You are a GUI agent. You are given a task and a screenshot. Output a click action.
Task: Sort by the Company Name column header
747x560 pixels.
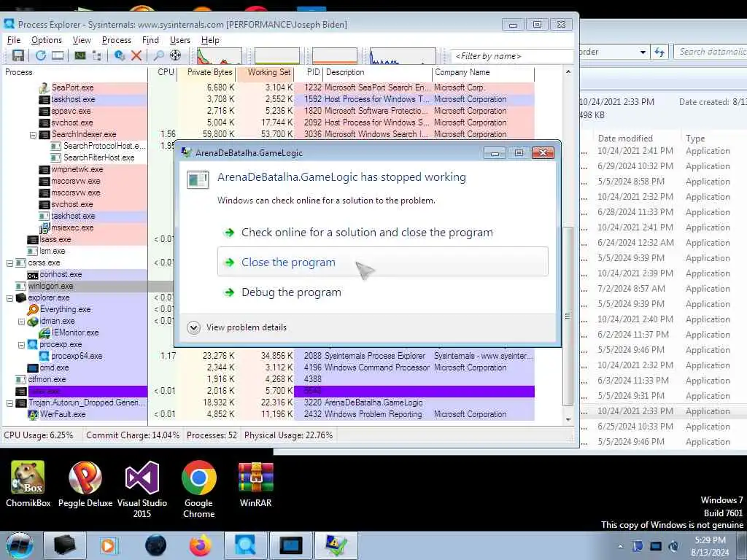[484, 72]
